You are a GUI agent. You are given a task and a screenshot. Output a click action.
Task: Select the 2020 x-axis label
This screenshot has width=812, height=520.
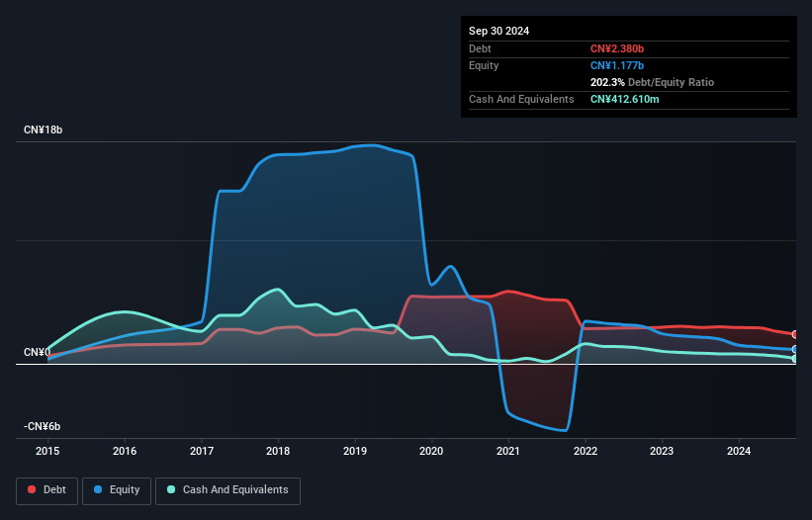431,451
